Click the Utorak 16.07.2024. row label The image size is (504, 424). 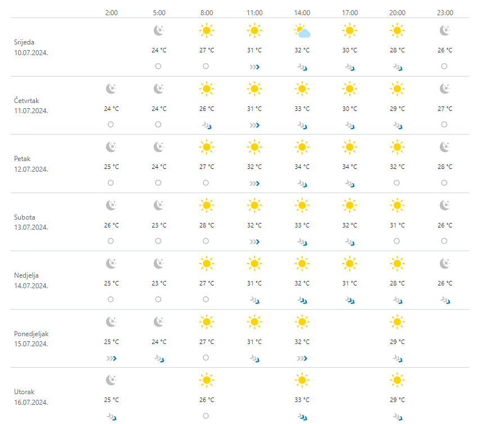(31, 397)
